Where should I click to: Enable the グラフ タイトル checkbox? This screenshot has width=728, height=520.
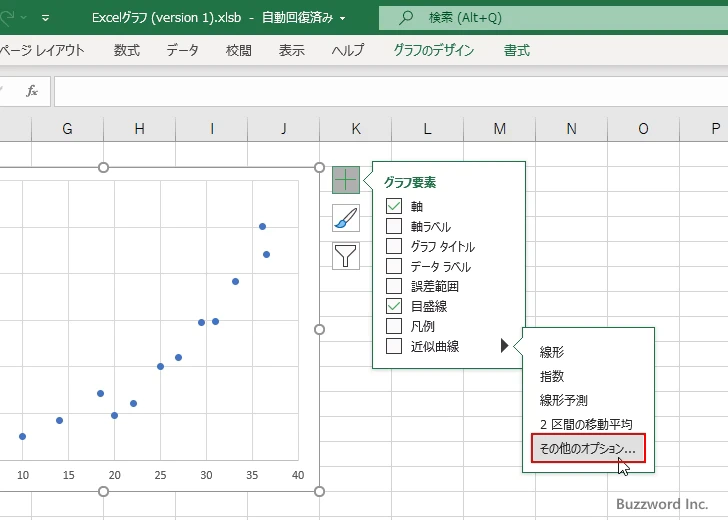click(394, 246)
